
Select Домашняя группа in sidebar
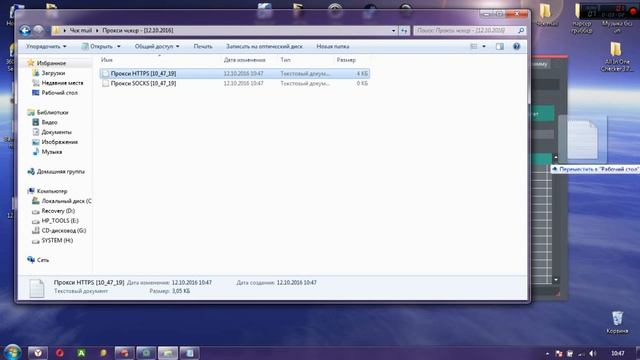tap(60, 171)
